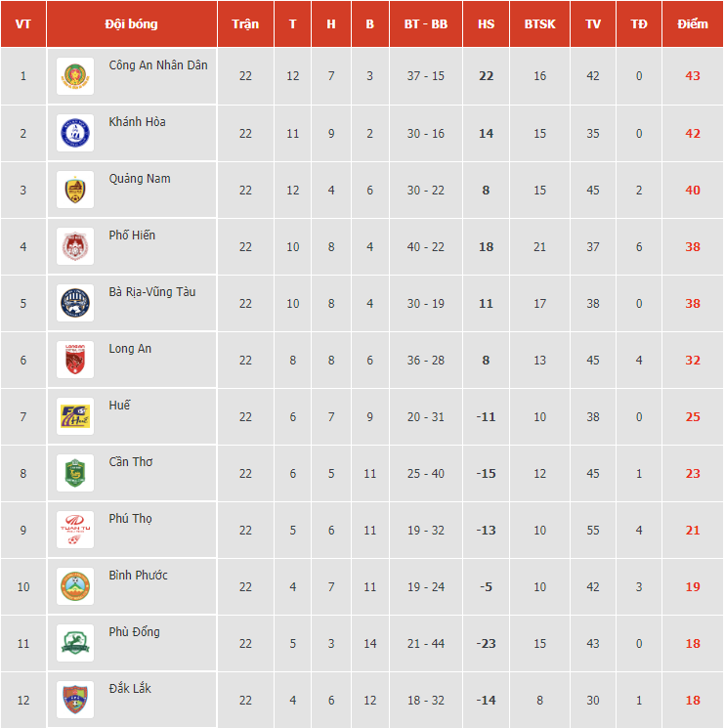Click the Cần Thơ green crest
Screen dimensions: 725x728
pyautogui.click(x=75, y=473)
